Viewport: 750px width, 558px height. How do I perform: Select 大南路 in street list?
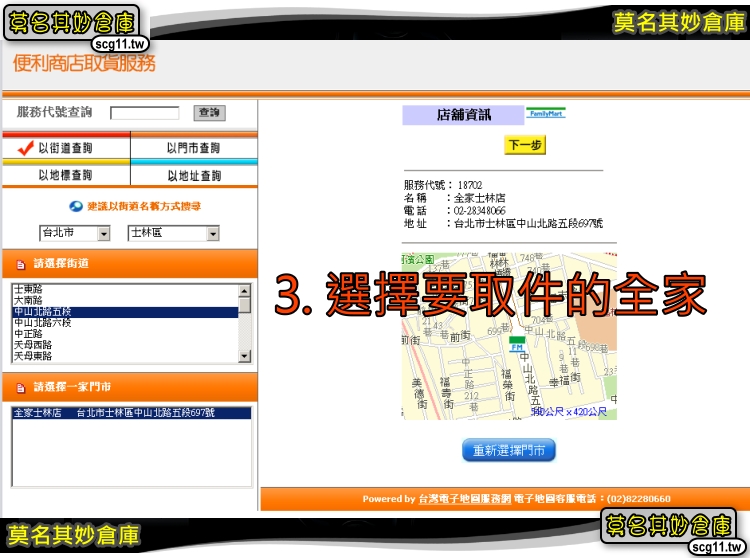coord(125,300)
